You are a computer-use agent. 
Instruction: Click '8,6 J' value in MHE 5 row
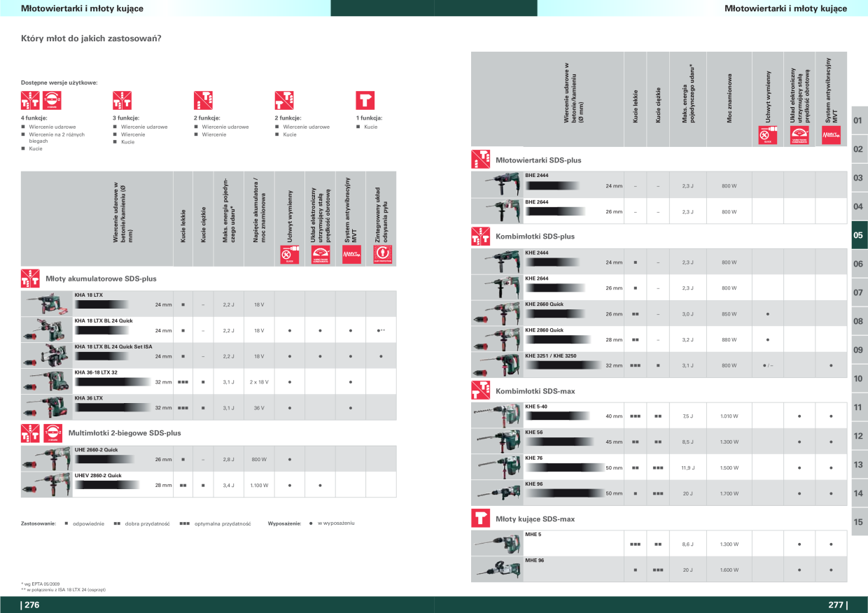coord(687,544)
